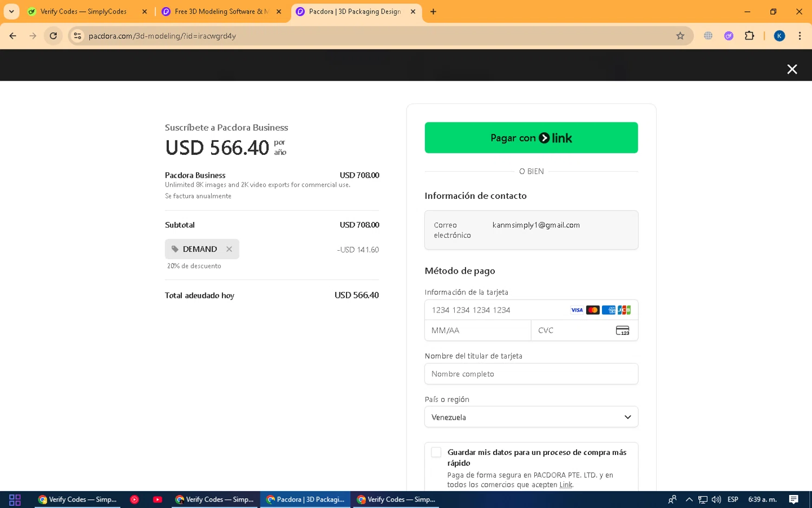Click USD 566.40 price heading
The width and height of the screenshot is (812, 508).
[x=217, y=147]
